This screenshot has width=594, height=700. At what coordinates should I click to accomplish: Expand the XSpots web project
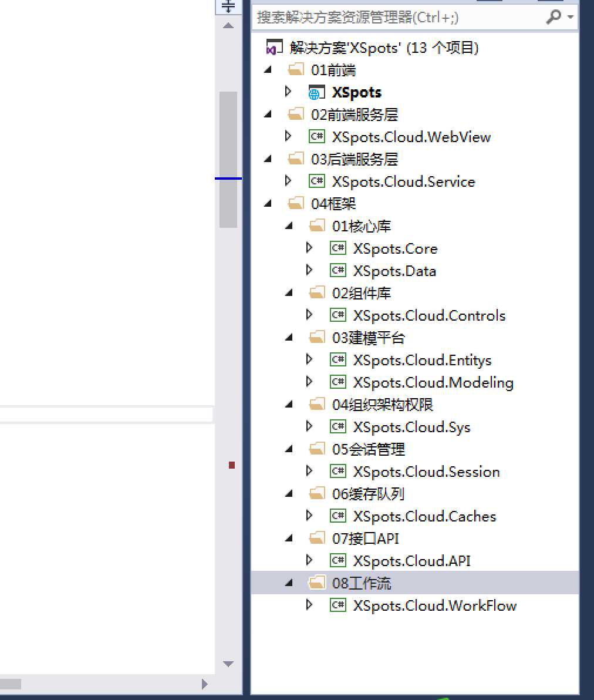coord(288,92)
